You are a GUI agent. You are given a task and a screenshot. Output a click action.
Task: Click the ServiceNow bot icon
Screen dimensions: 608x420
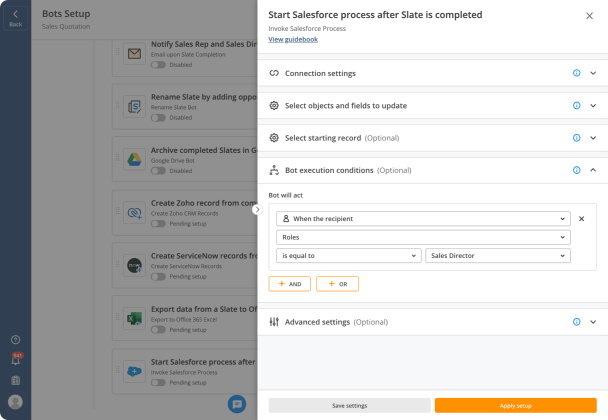135,265
